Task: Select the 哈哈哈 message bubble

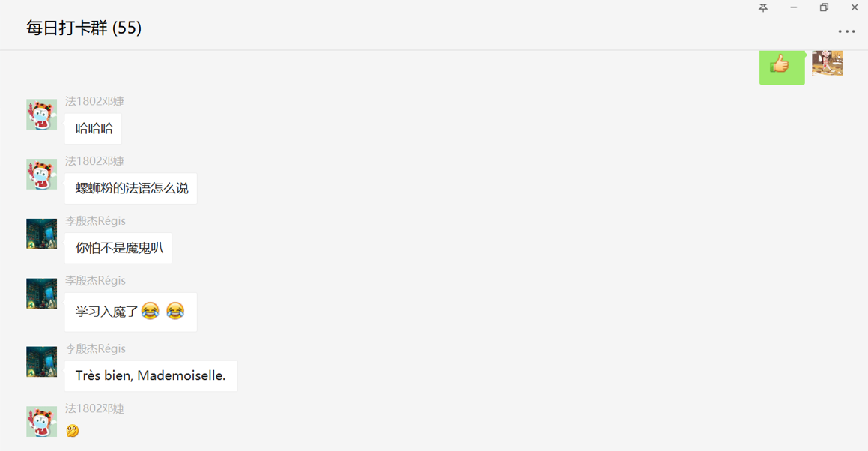Action: [93, 129]
